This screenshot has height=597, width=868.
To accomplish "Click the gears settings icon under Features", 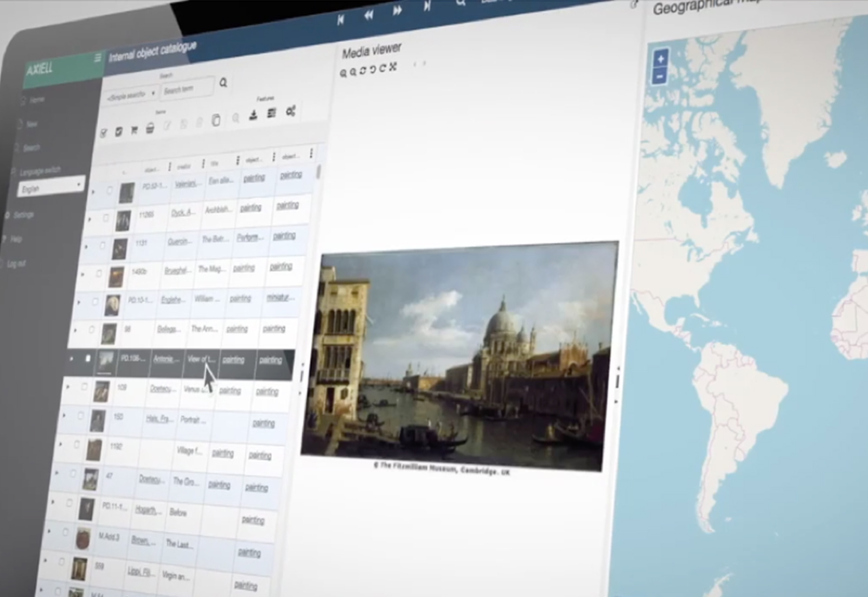I will 291,112.
